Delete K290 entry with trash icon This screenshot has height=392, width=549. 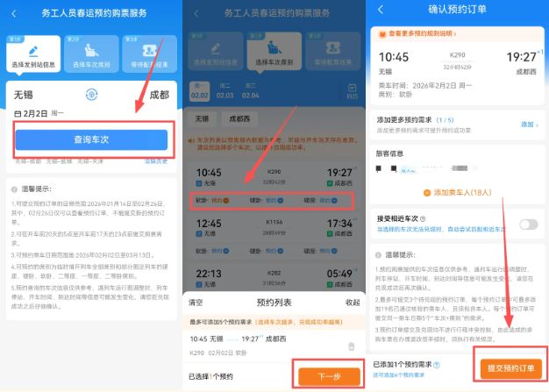click(x=351, y=346)
